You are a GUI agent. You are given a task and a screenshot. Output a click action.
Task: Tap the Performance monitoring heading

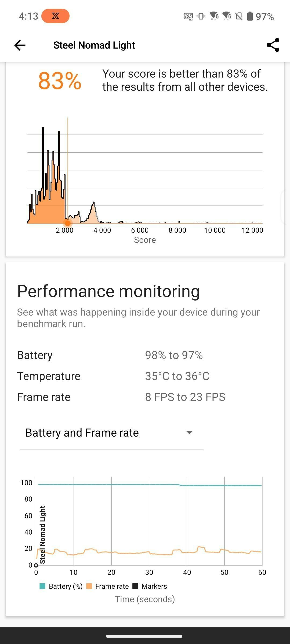(108, 291)
